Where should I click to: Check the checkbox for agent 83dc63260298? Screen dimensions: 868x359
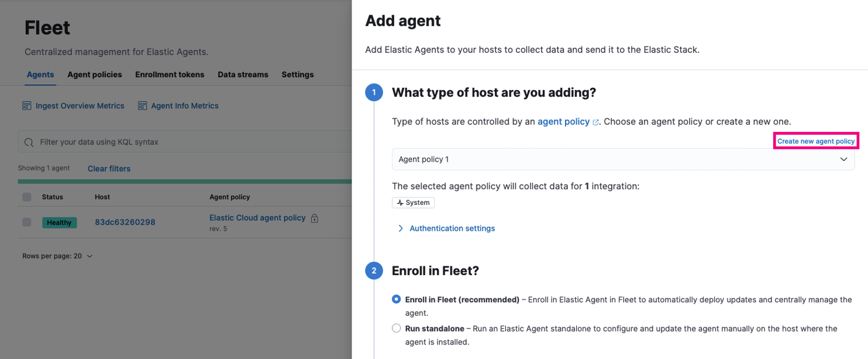(26, 223)
